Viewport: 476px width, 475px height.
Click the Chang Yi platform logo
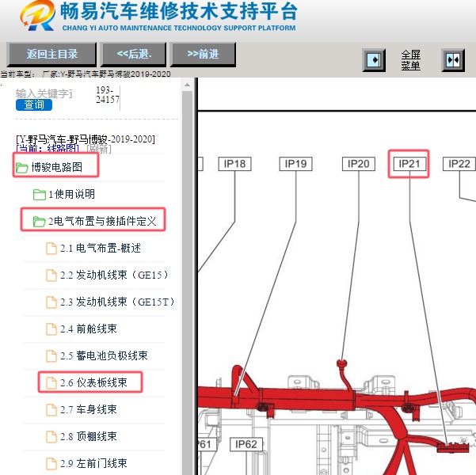click(38, 16)
